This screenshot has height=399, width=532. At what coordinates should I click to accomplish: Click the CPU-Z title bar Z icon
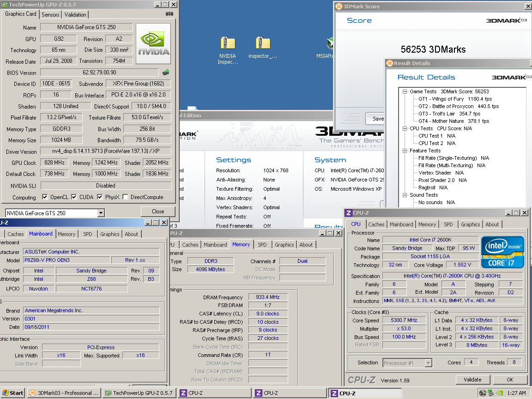pos(349,213)
